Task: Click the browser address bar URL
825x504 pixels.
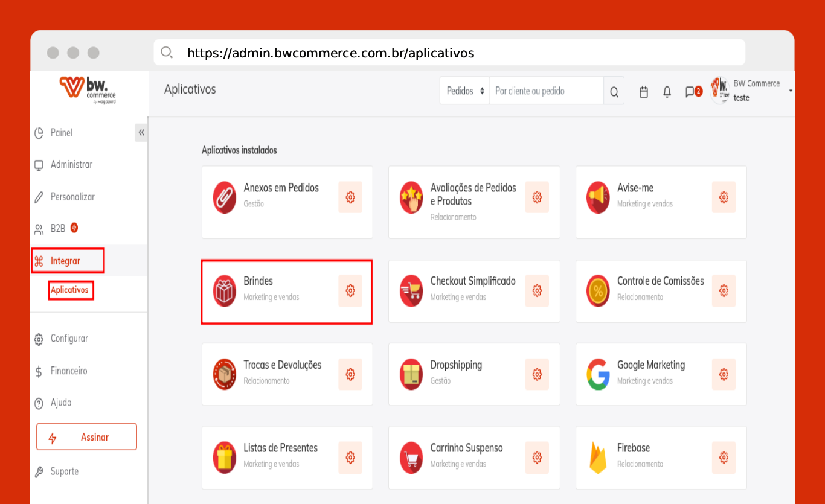Action: point(330,53)
